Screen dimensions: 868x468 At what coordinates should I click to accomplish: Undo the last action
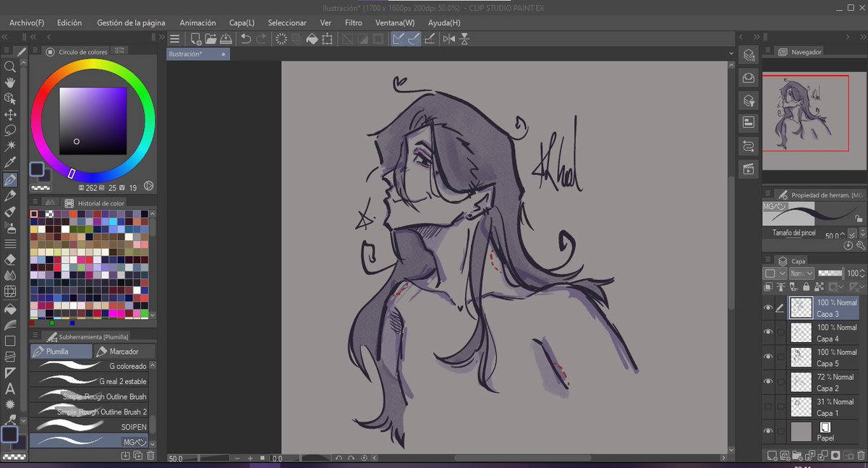[x=247, y=39]
